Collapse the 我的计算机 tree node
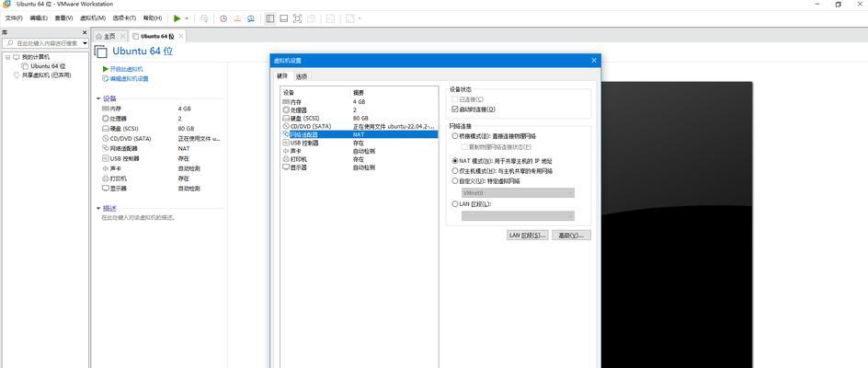 (7, 57)
